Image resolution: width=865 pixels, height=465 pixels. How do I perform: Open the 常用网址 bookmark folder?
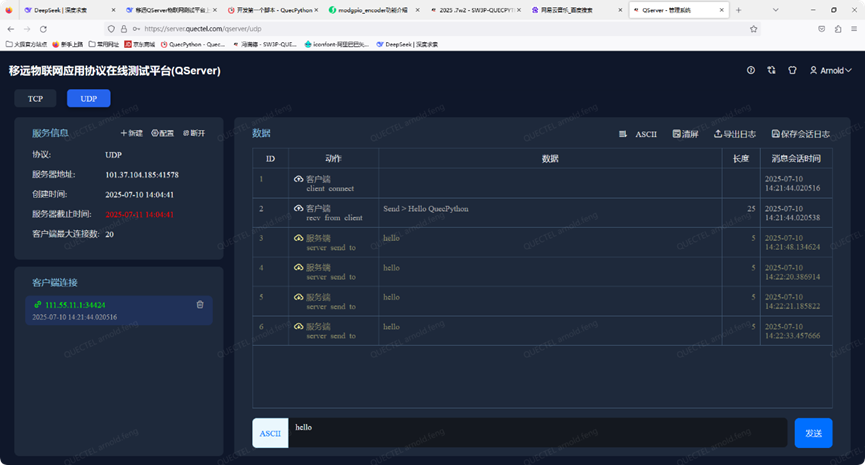(104, 44)
